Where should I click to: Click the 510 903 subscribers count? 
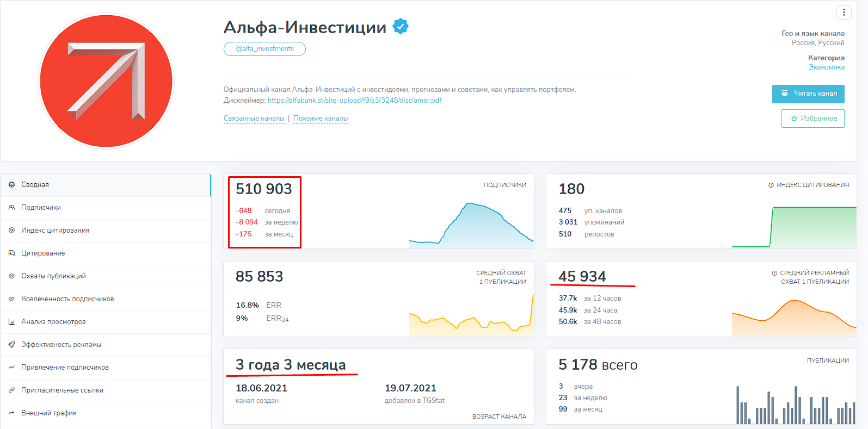point(264,189)
